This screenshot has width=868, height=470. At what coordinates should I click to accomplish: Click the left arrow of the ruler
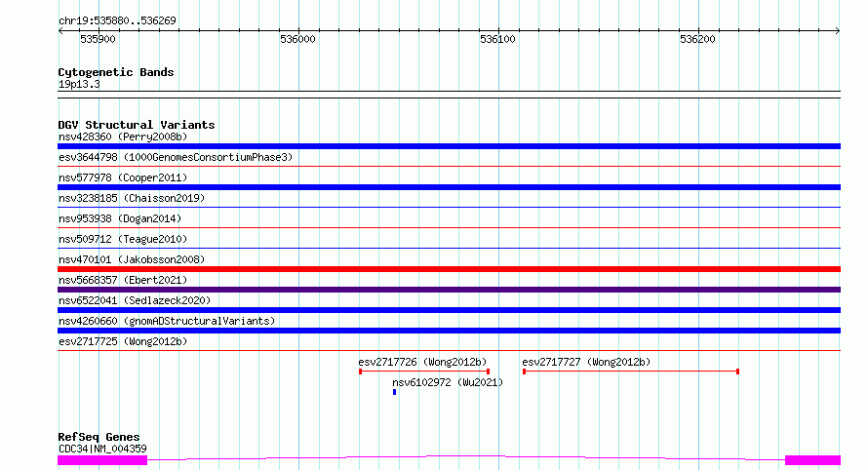click(x=60, y=31)
